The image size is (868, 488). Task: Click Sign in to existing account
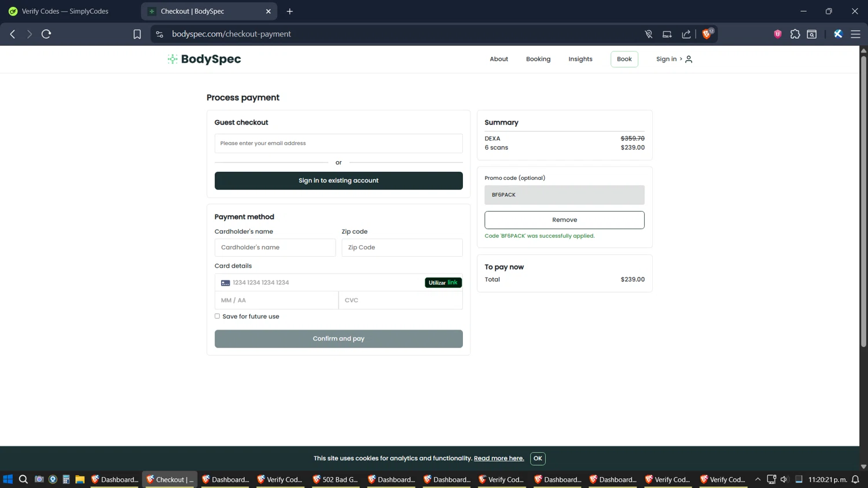339,180
